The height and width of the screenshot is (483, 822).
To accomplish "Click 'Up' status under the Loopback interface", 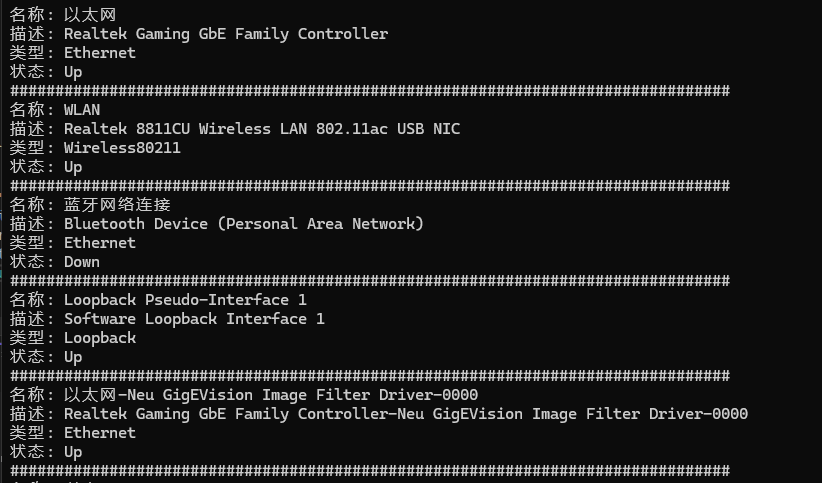I will pyautogui.click(x=73, y=357).
